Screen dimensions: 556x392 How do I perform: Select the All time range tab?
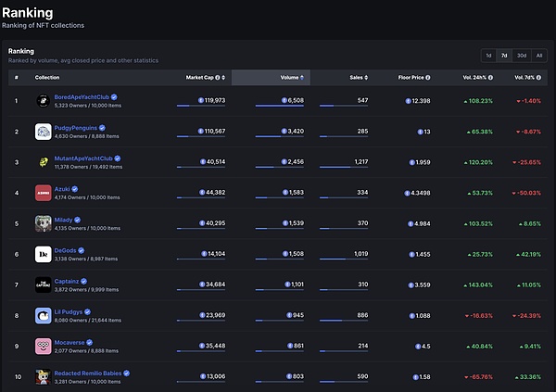point(539,56)
